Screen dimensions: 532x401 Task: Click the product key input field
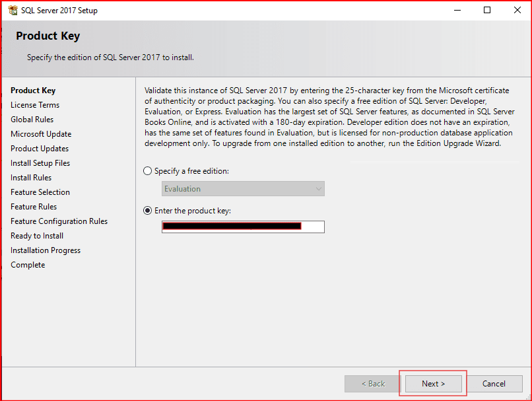243,227
